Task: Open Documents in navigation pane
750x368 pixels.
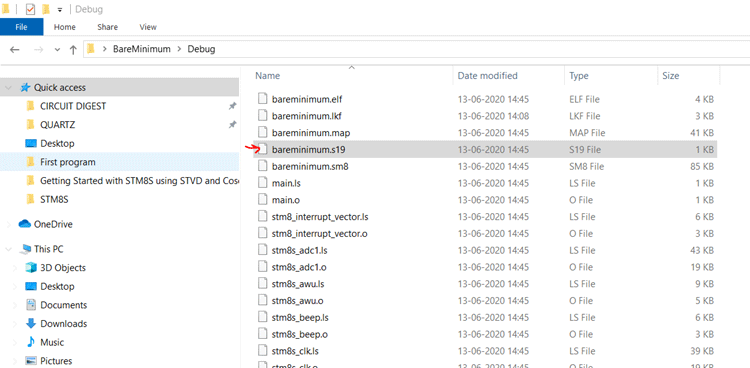Action: (x=64, y=305)
